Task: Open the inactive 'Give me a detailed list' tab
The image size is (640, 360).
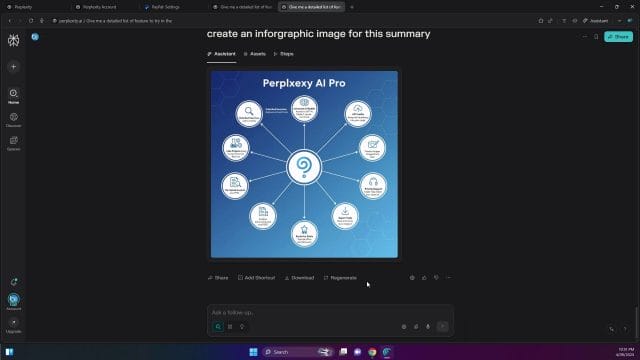Action: (243, 7)
